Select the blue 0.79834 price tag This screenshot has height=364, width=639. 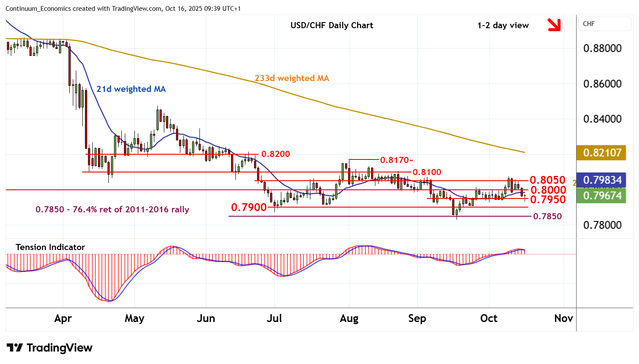pos(601,180)
